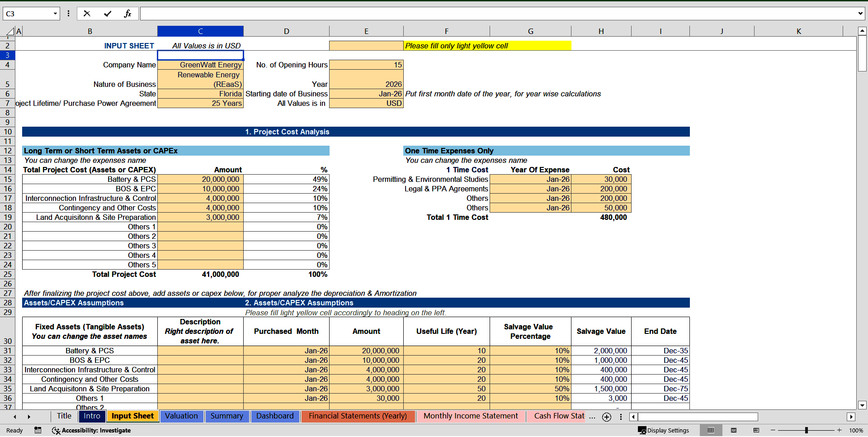Open Monthly Income Statement tab
This screenshot has height=437, width=868.
pos(471,416)
